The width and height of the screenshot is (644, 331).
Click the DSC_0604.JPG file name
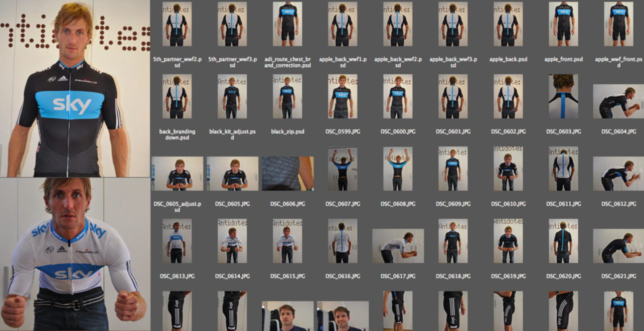(618, 131)
